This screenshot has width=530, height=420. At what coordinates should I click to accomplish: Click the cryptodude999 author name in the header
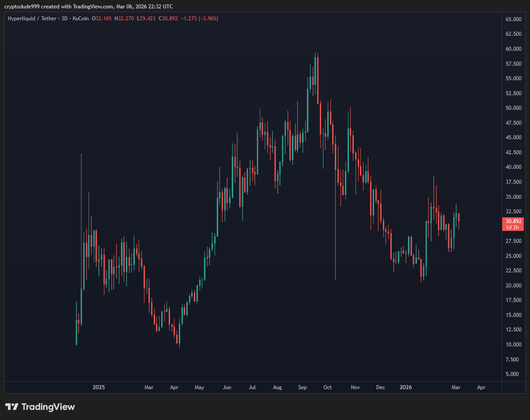tap(21, 6)
